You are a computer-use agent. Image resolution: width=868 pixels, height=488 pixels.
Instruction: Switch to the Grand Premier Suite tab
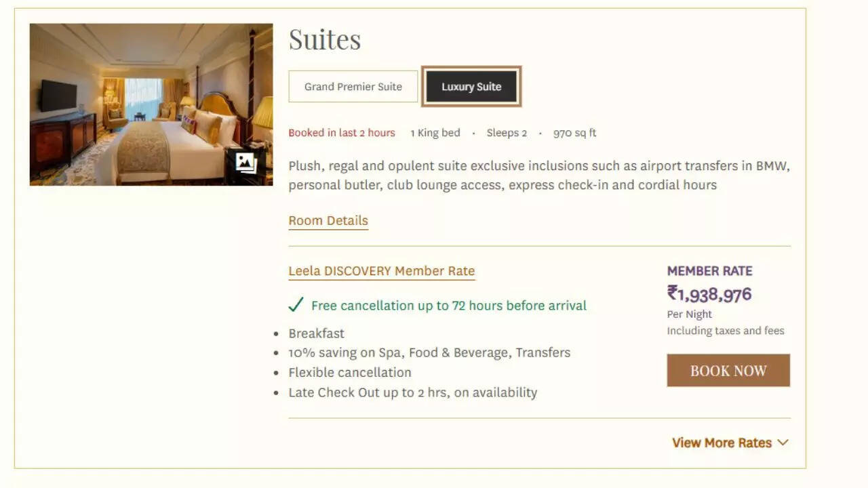coord(353,87)
